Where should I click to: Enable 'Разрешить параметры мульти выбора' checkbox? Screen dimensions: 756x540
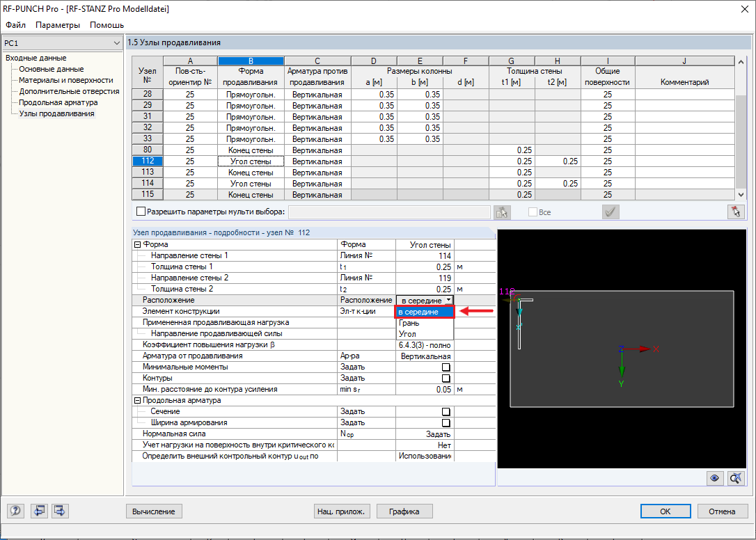[x=141, y=212]
